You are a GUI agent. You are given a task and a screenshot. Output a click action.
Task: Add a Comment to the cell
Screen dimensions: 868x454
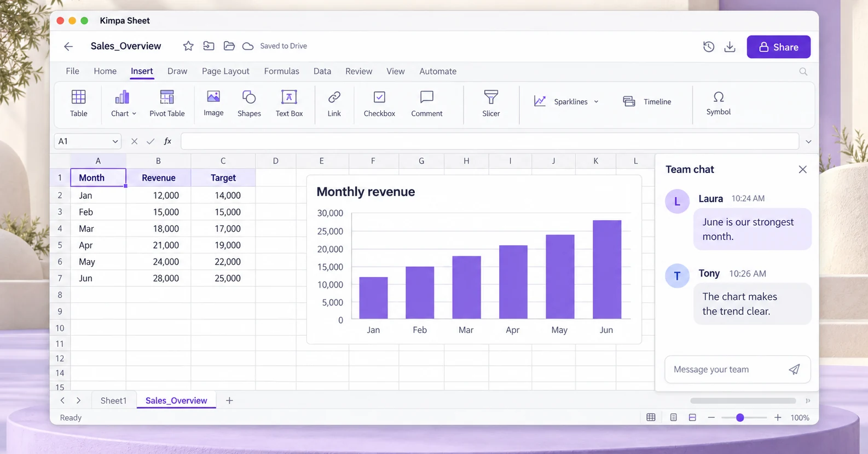[427, 104]
